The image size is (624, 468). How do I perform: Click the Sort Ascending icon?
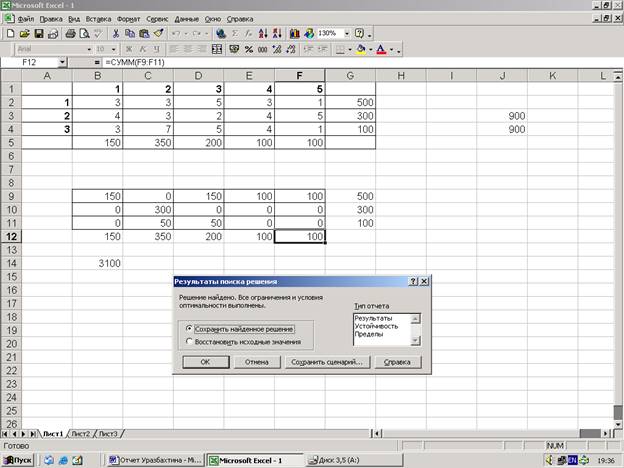coord(260,33)
